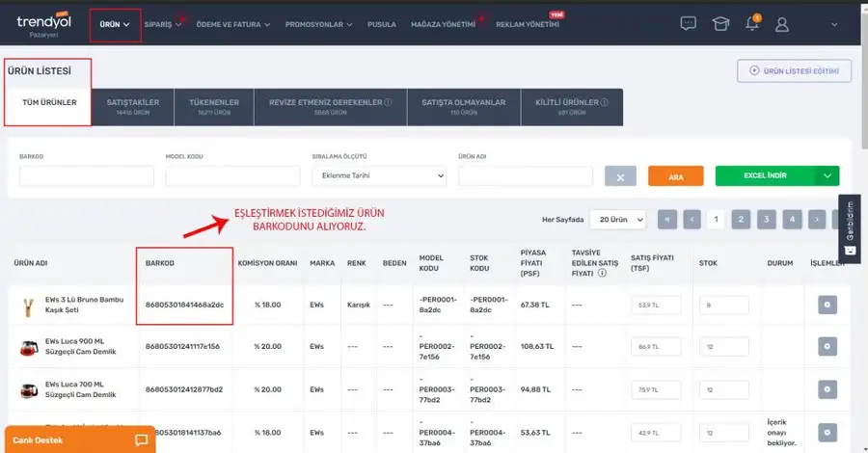Go to next page arrow button

point(817,220)
